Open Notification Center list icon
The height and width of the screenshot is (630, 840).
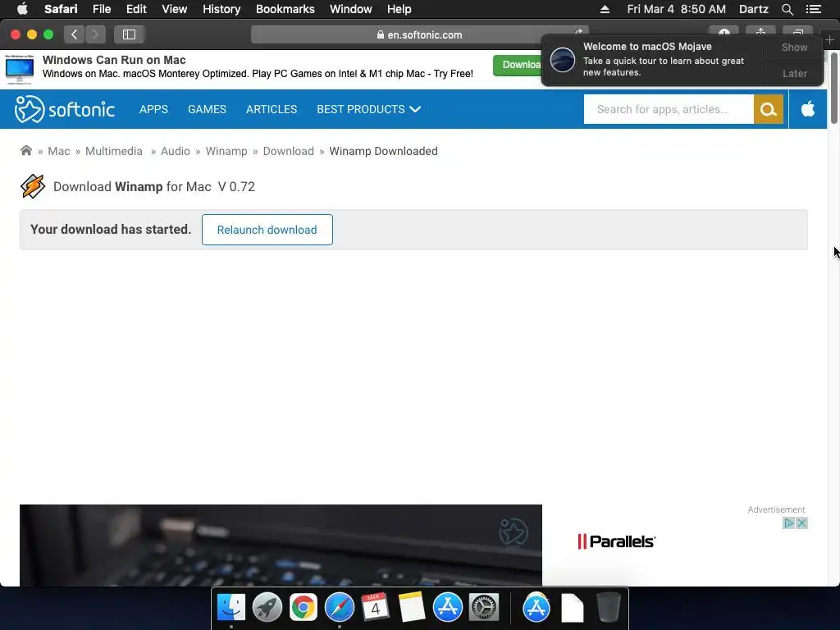(x=813, y=9)
